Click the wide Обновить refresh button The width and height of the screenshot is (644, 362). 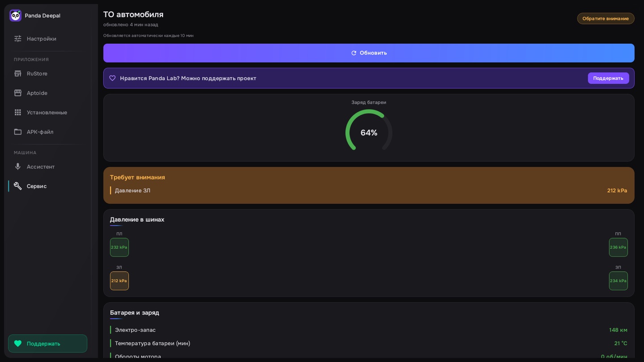point(369,53)
